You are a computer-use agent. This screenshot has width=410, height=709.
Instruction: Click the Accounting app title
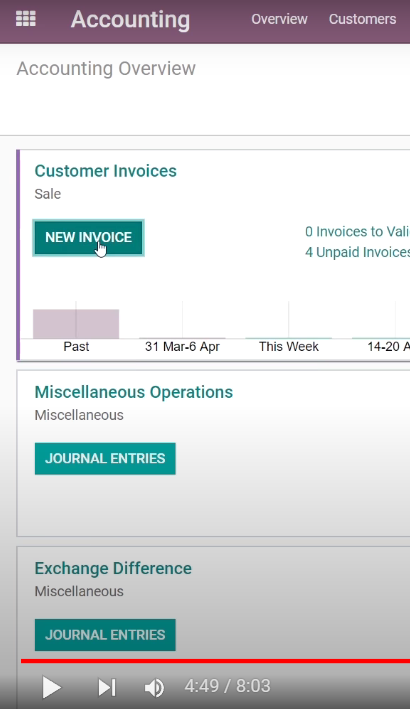130,19
